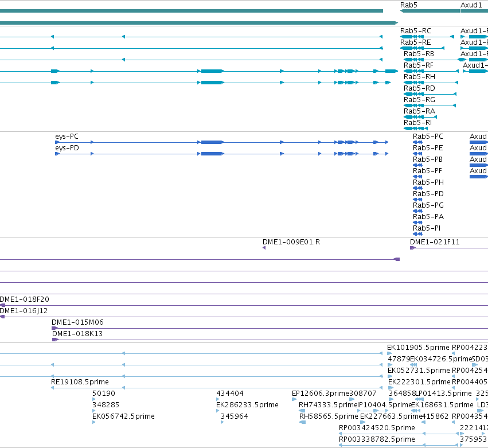The width and height of the screenshot is (488, 448).
Task: Select transcript Rab5-RE
Action: coord(416,42)
